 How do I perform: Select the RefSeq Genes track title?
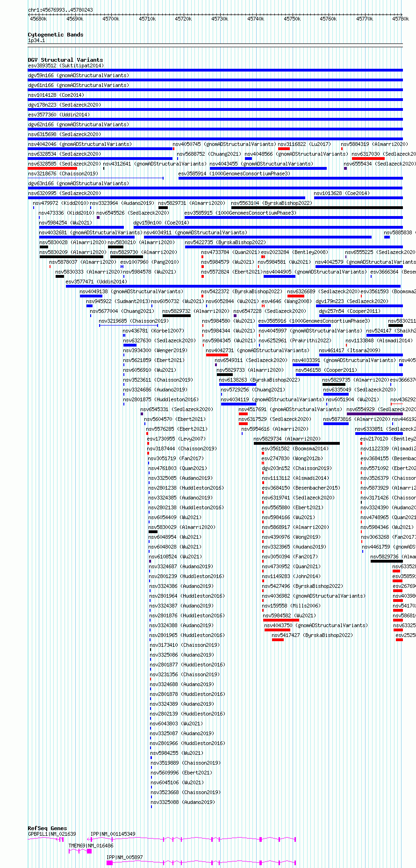(47, 828)
